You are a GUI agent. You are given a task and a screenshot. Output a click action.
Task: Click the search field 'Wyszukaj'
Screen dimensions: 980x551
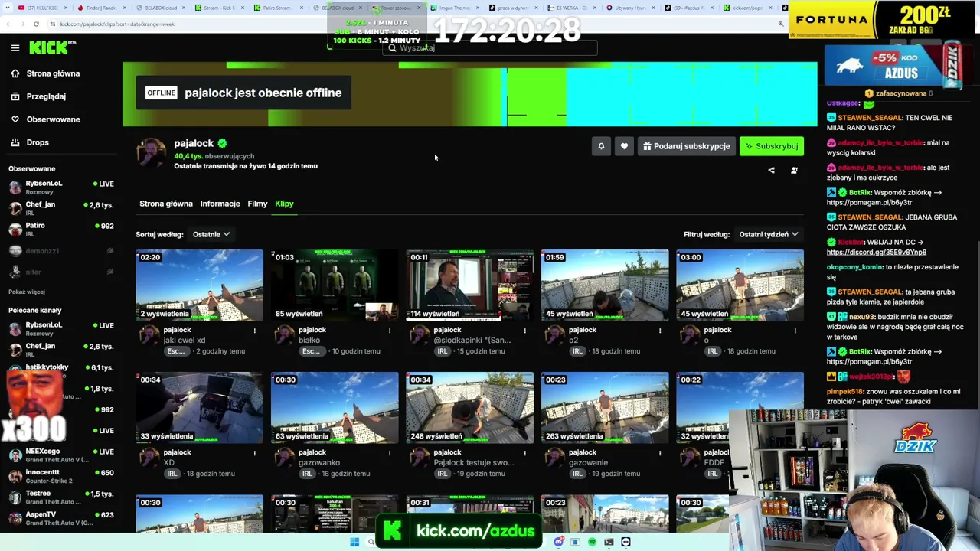point(490,47)
